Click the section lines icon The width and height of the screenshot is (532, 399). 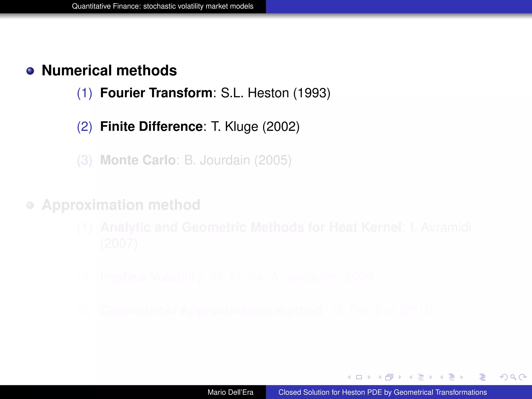pos(452,377)
